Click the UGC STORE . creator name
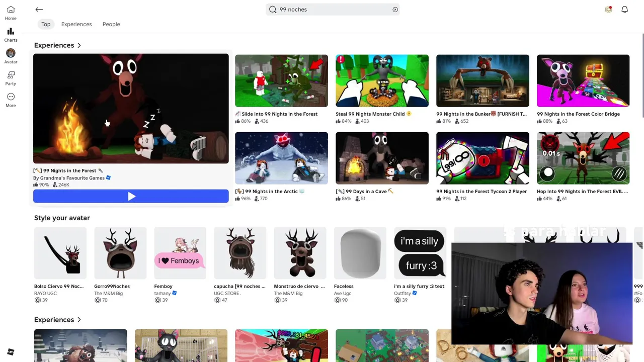This screenshot has width=644, height=362. coord(227,293)
